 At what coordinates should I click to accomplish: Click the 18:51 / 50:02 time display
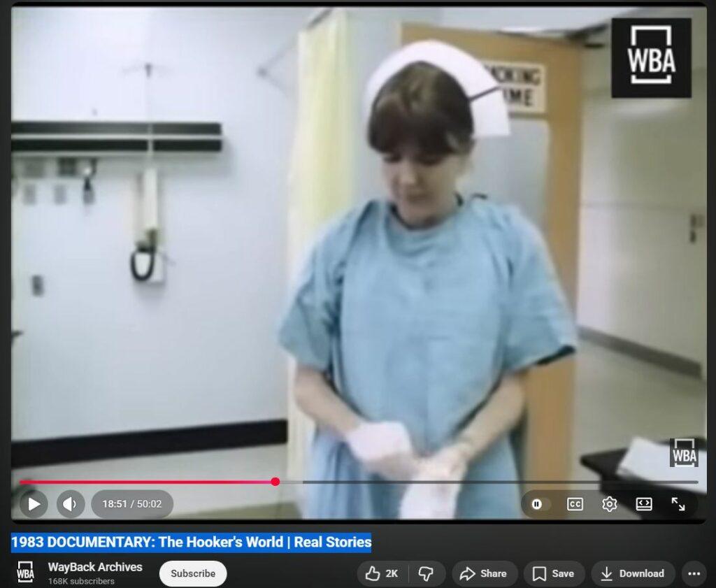[132, 503]
